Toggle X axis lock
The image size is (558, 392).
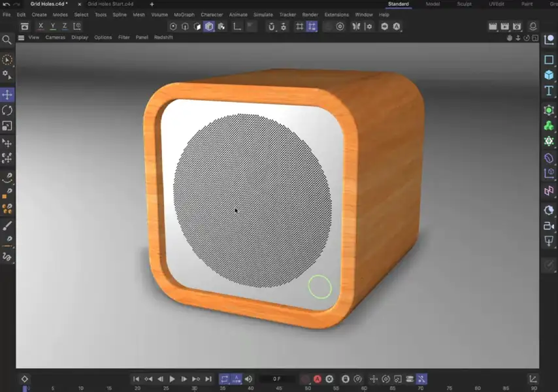pos(41,26)
